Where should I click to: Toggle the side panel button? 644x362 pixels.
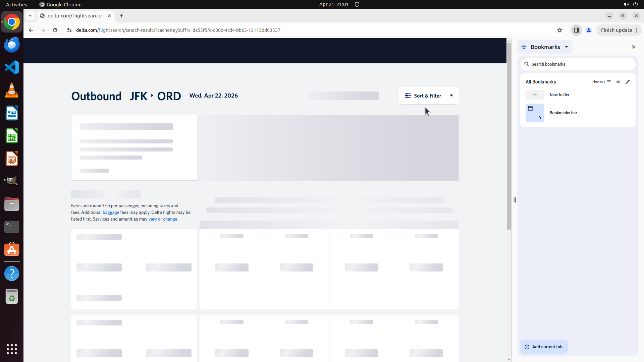point(576,30)
